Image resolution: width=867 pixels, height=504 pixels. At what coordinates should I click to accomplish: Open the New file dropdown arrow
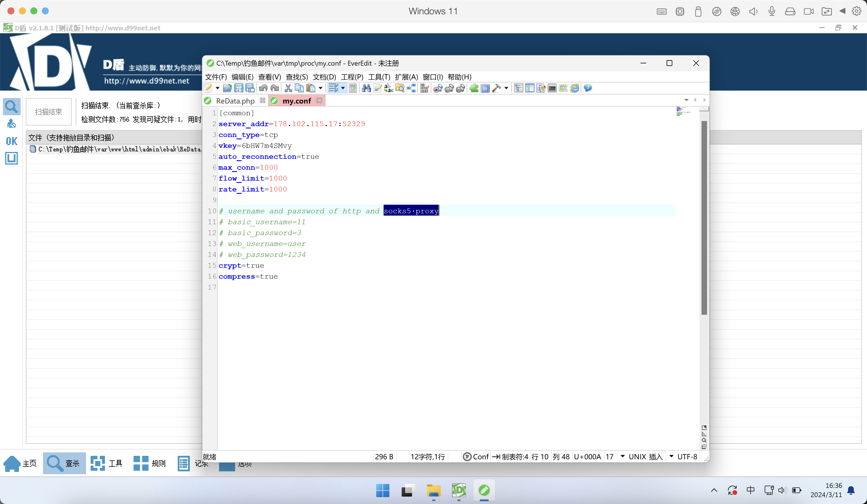pyautogui.click(x=217, y=88)
